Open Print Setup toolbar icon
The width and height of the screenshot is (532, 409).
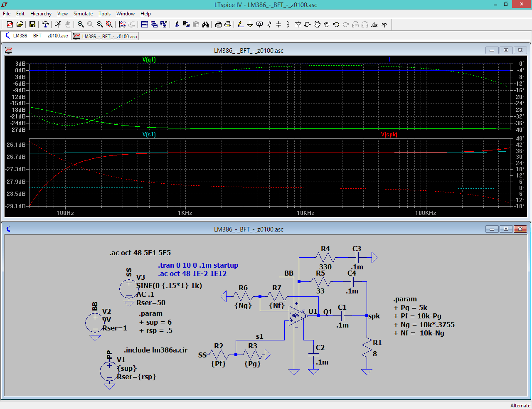tap(218, 25)
